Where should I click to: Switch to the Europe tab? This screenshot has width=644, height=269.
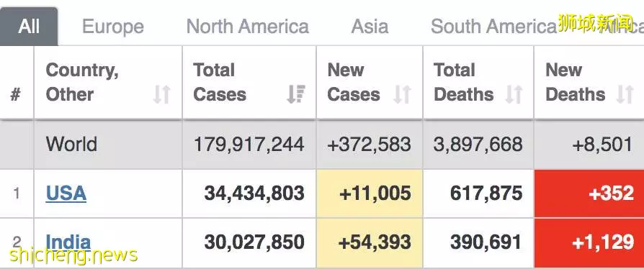(113, 27)
